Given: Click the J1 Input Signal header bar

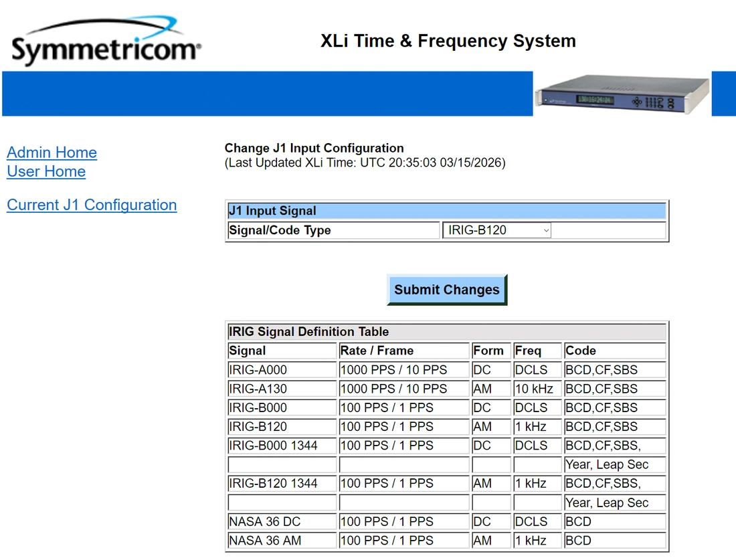Looking at the screenshot, I should pyautogui.click(x=446, y=211).
